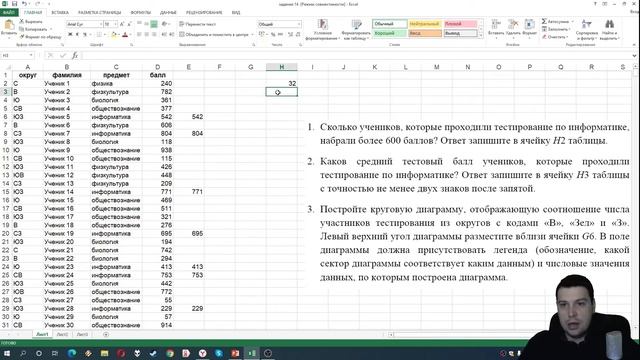
Task: Toggle left horizontal alignment
Action: coord(139,35)
